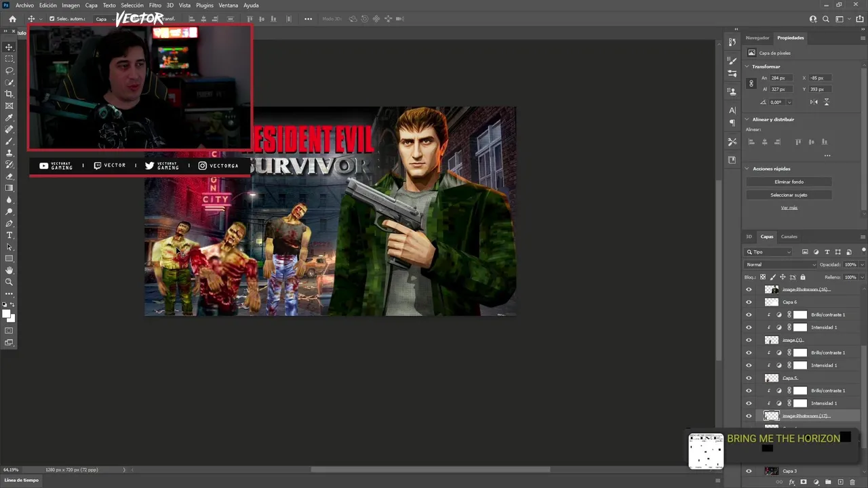Toggle link width and height proportions
The image size is (868, 488).
[751, 83]
